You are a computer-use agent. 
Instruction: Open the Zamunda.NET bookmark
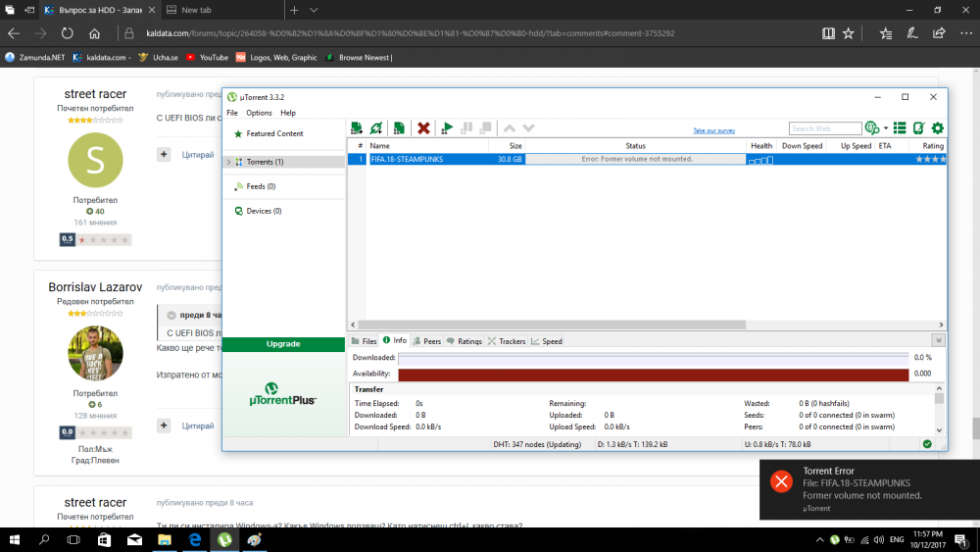click(35, 58)
